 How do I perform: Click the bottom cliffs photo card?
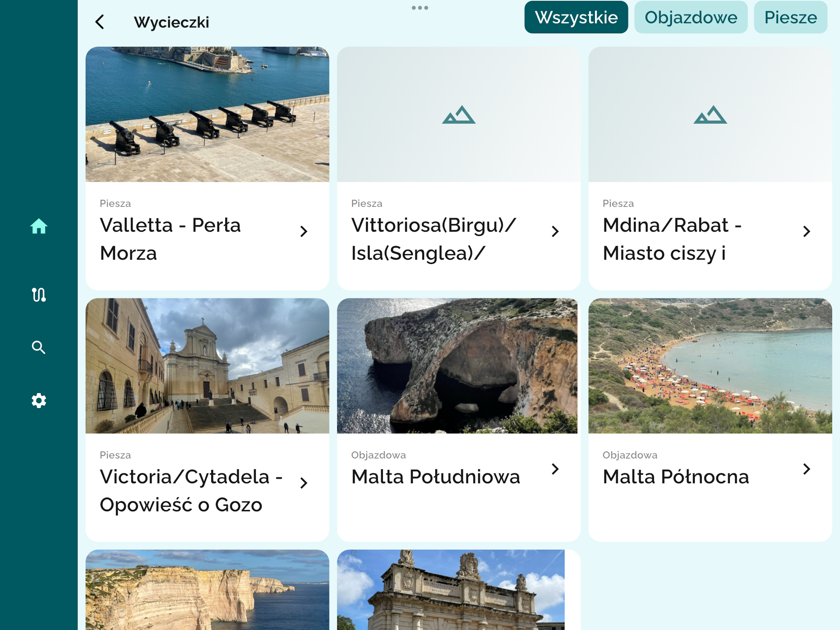[x=207, y=590]
